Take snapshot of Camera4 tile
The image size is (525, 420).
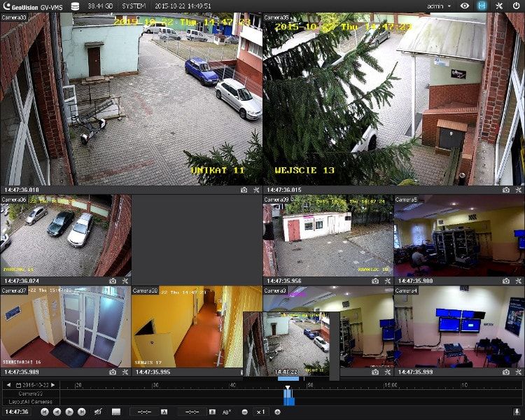(x=506, y=372)
